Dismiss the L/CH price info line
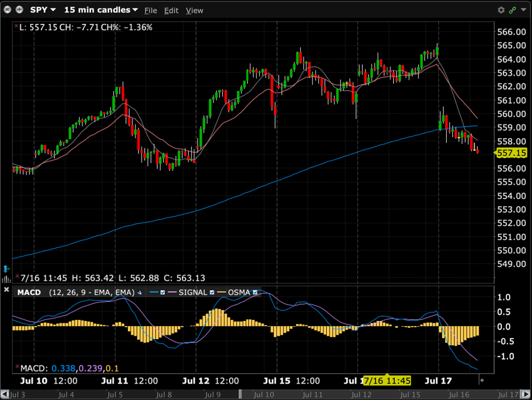 [x=16, y=26]
